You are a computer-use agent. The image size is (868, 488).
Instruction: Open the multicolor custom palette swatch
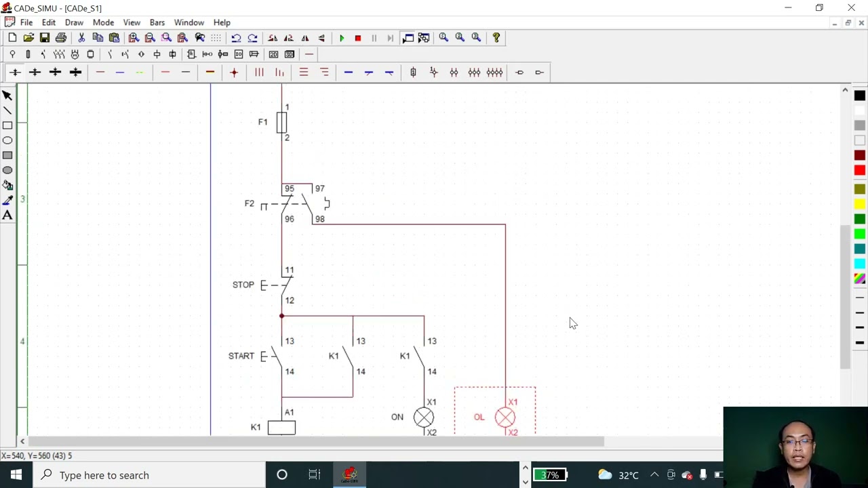click(860, 278)
